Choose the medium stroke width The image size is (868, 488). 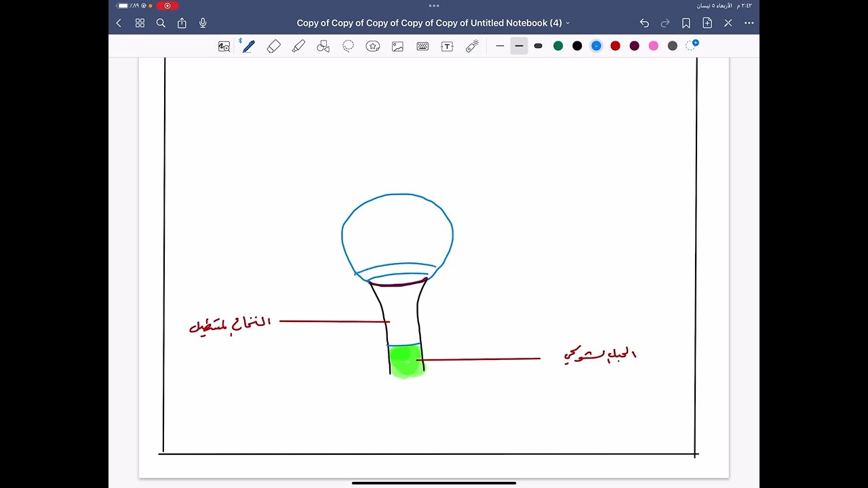(519, 46)
